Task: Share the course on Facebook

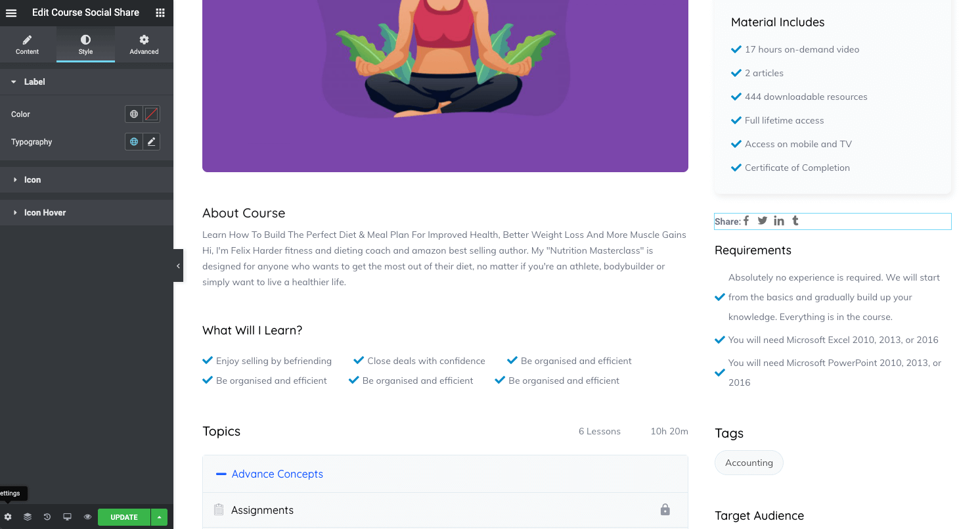Action: [746, 221]
